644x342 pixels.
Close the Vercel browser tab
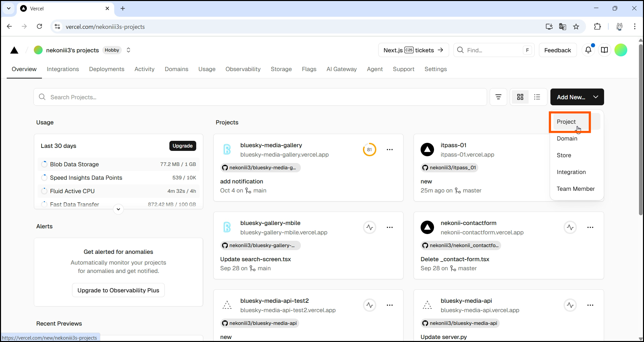[107, 8]
